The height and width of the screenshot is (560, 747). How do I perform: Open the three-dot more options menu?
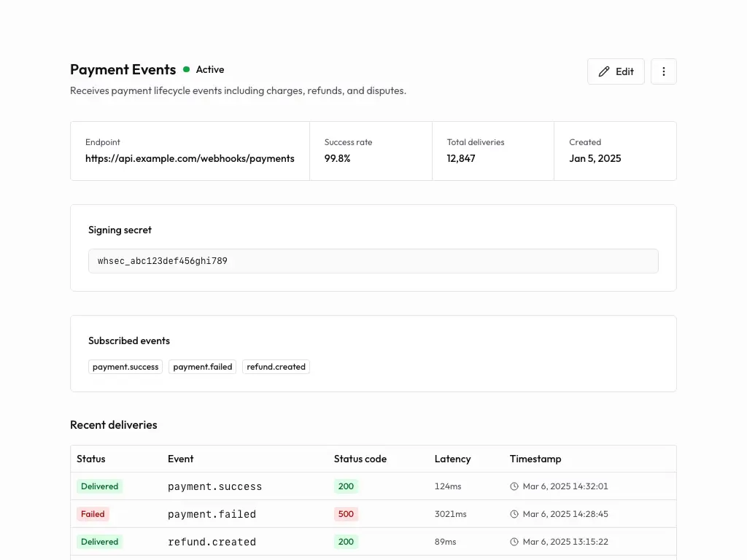point(663,71)
